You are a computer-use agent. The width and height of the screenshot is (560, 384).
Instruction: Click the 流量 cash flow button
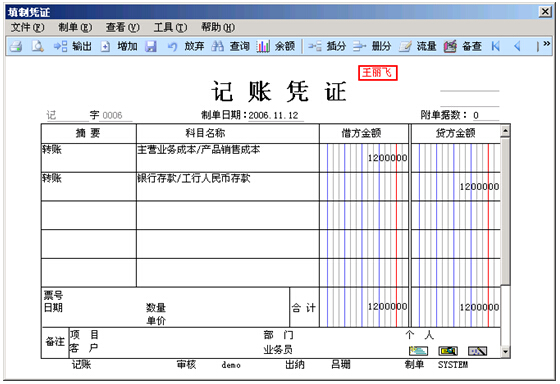click(418, 46)
